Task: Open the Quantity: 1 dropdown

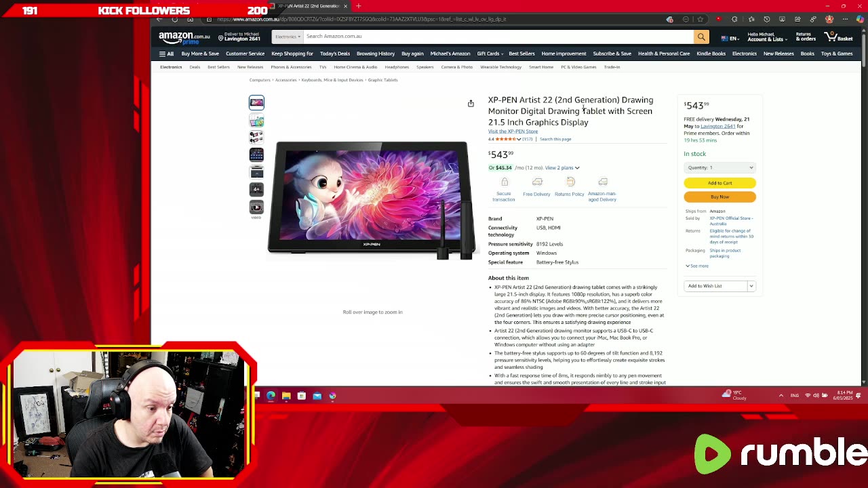Action: point(719,167)
